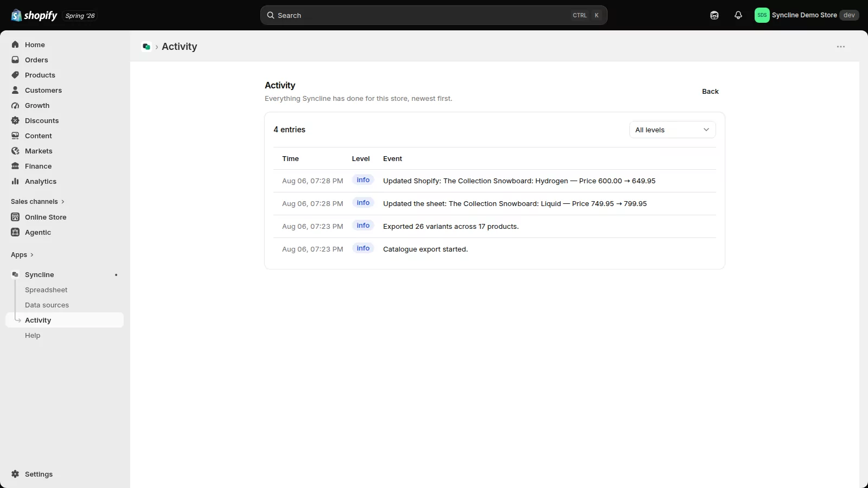Screen dimensions: 868x488
Task: Click the Agentic channel icon
Action: (x=15, y=232)
